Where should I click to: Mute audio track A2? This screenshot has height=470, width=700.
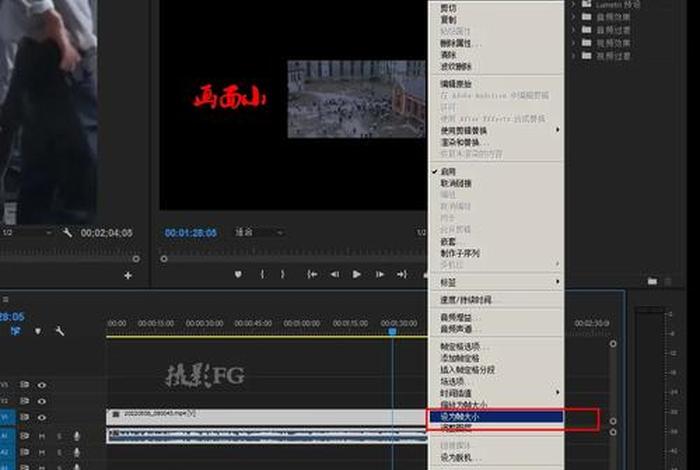42,453
